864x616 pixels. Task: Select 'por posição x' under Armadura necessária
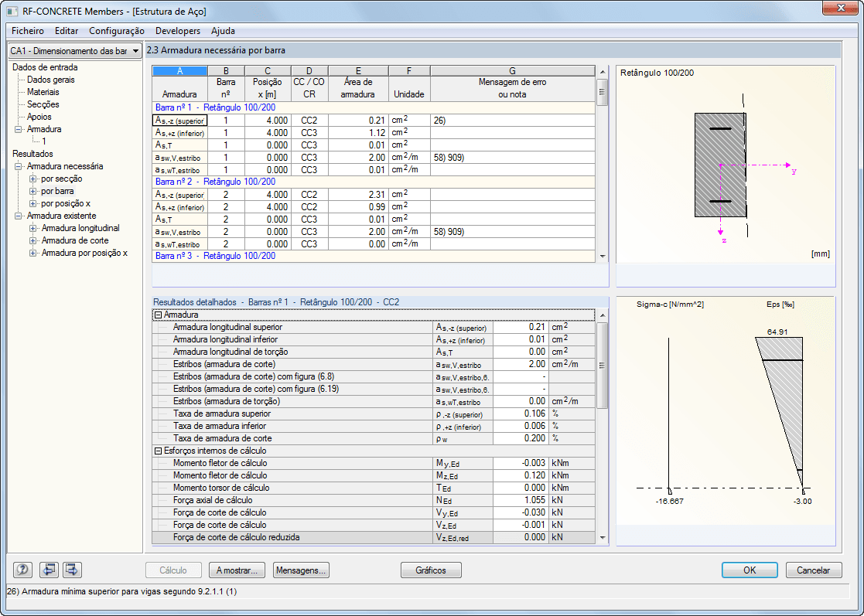point(66,203)
